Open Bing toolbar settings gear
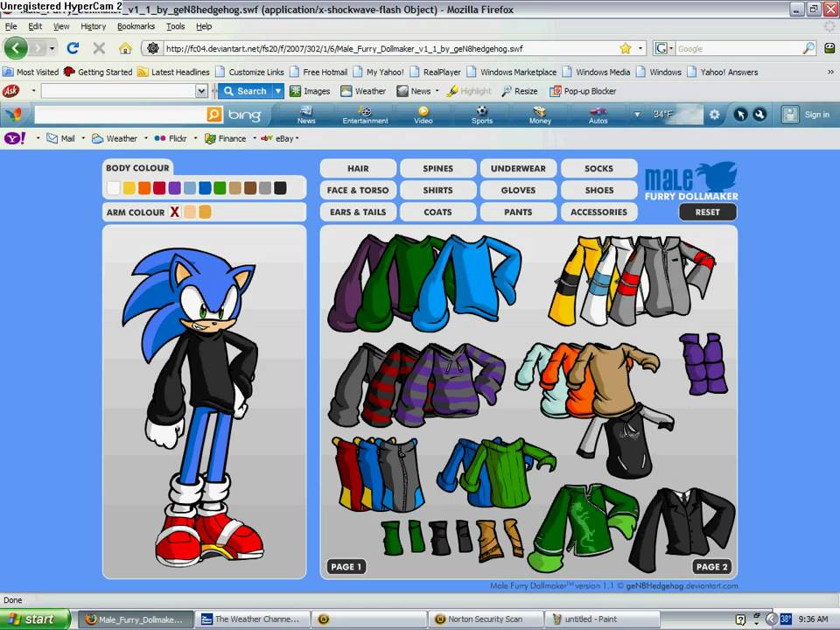 click(714, 114)
